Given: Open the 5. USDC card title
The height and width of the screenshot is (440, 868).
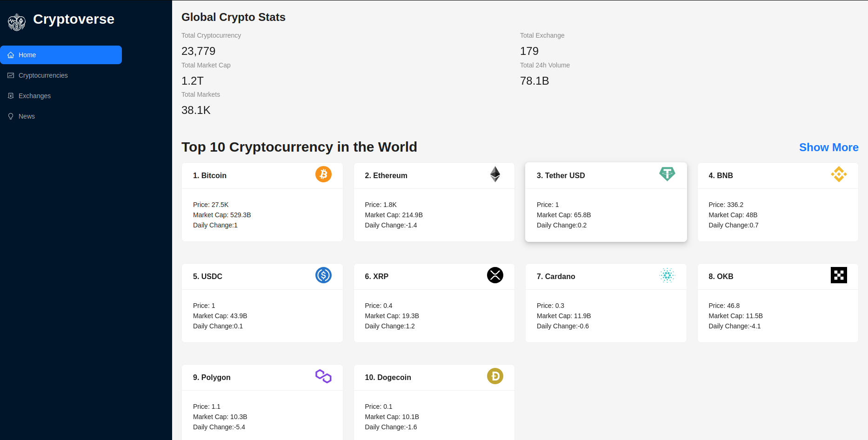Looking at the screenshot, I should 207,276.
